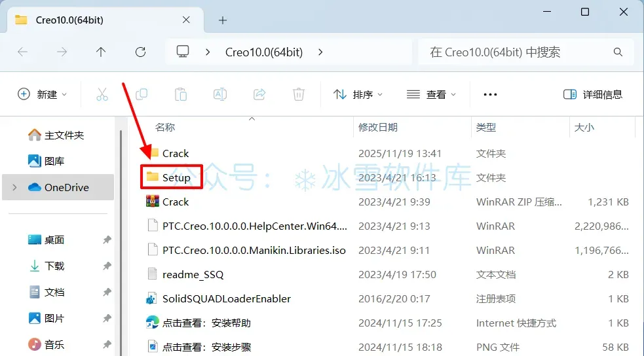This screenshot has height=356, width=644.
Task: Click the Paste clipboard icon
Action: (181, 94)
